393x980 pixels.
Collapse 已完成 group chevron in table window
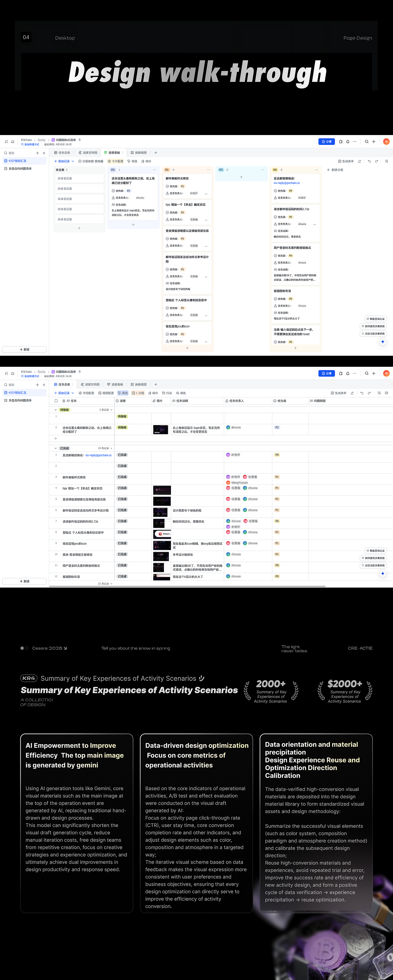point(56,448)
